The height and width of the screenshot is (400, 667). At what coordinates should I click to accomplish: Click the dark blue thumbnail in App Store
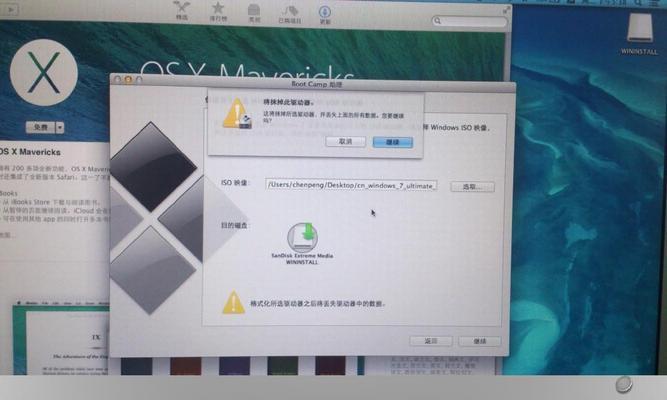coord(136,366)
